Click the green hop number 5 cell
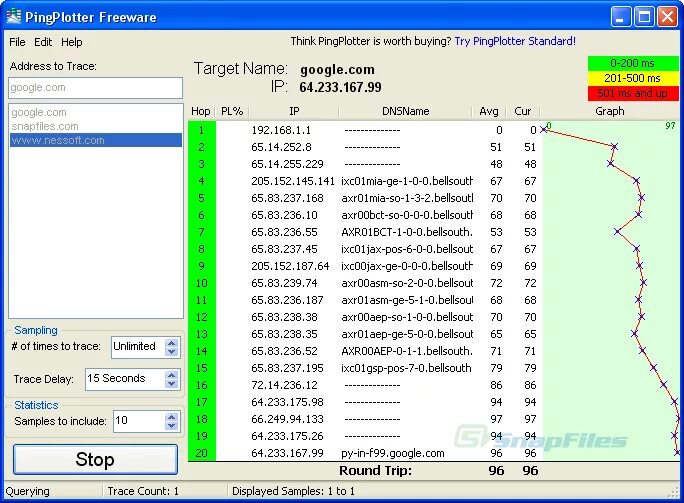Screen dimensions: 684x503 point(202,198)
